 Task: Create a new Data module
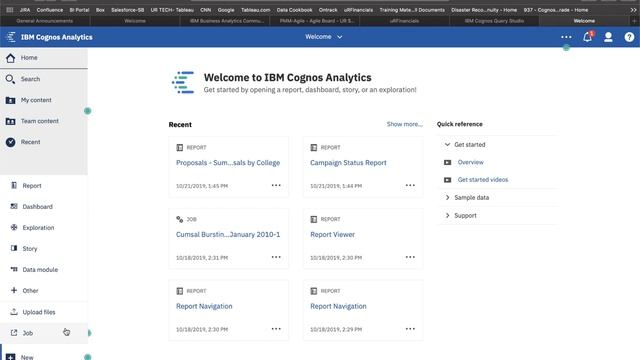(x=44, y=270)
